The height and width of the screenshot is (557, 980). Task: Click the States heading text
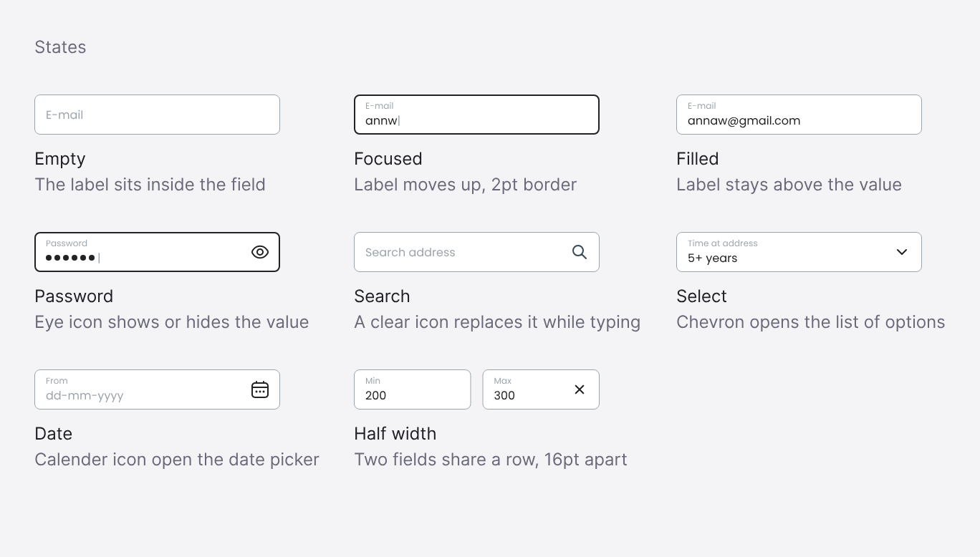(60, 47)
